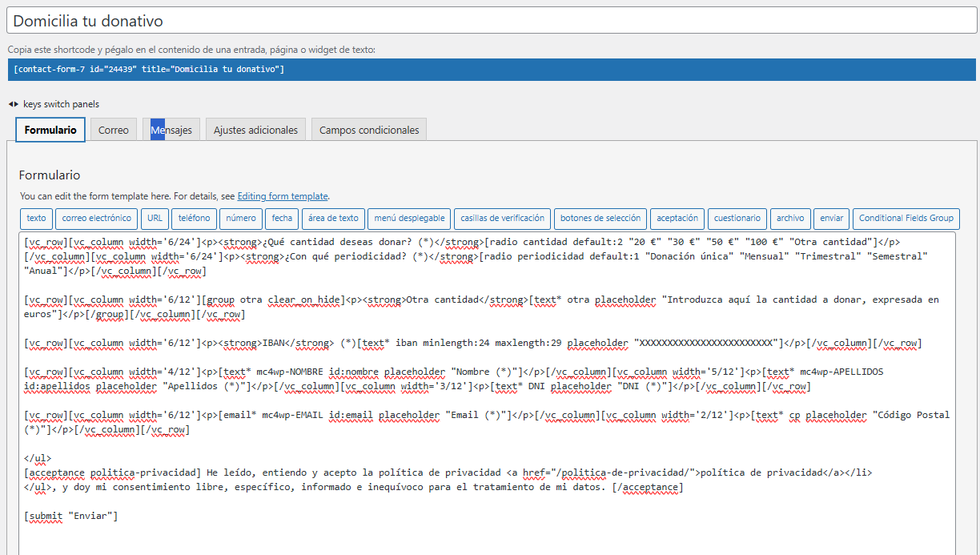The image size is (980, 555).
Task: Open the Mensajes tab
Action: click(x=171, y=130)
